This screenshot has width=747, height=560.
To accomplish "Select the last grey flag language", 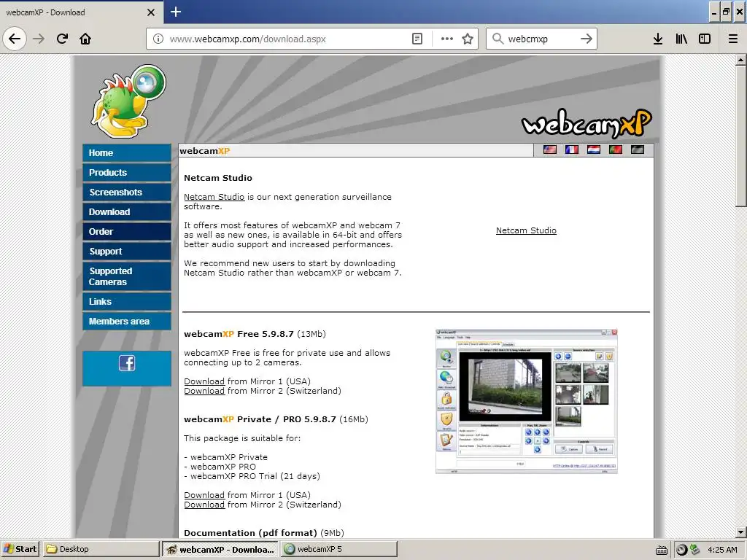I will pyautogui.click(x=638, y=149).
